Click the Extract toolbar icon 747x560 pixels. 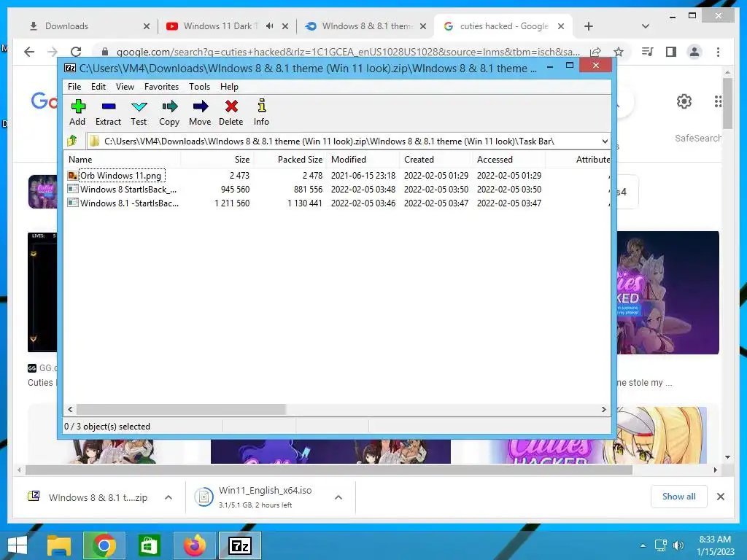point(108,112)
